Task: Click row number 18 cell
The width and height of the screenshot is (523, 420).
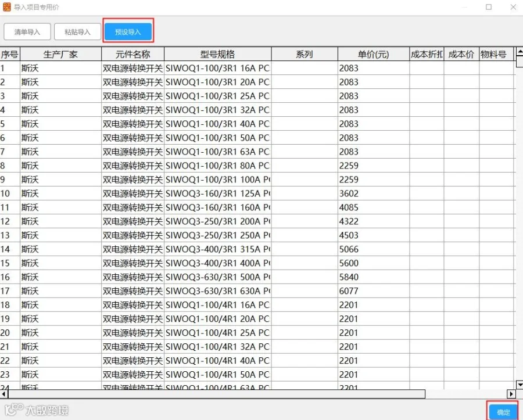Action: click(x=10, y=305)
